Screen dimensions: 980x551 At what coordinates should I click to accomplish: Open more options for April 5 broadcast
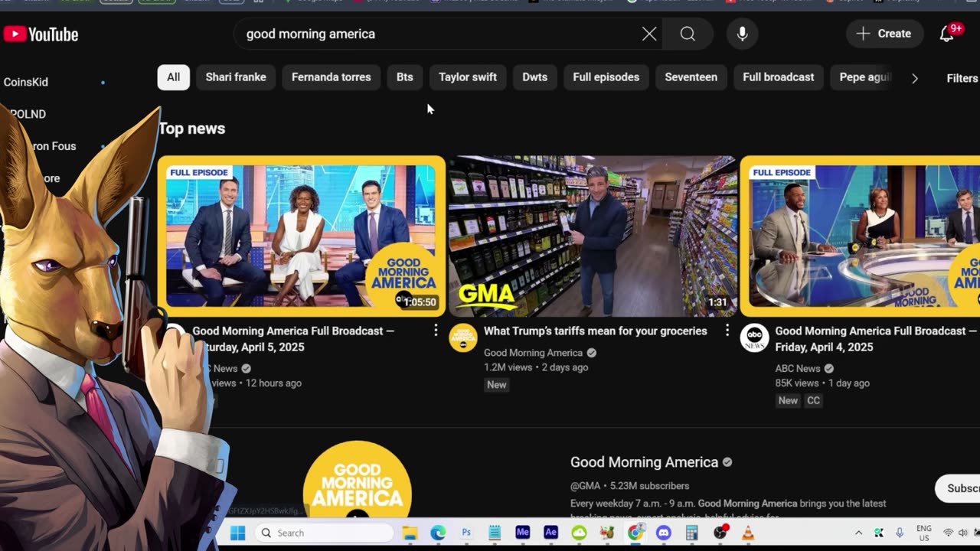pos(436,330)
